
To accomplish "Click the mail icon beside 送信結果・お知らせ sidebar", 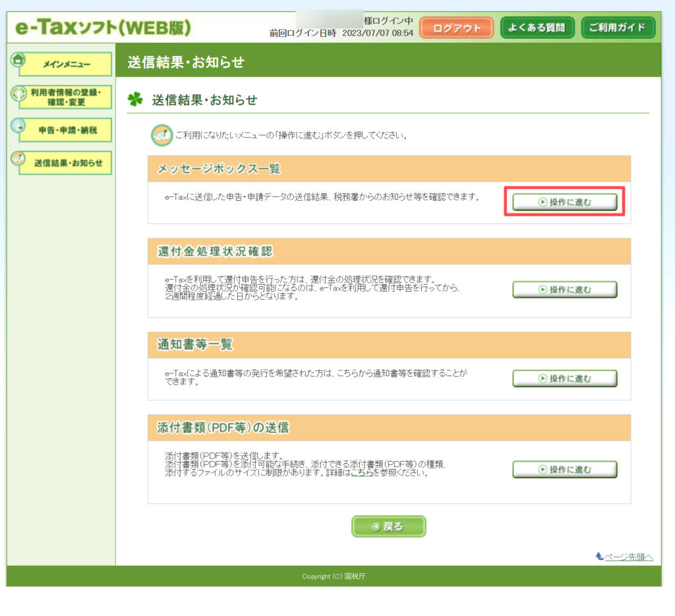I will point(18,159).
